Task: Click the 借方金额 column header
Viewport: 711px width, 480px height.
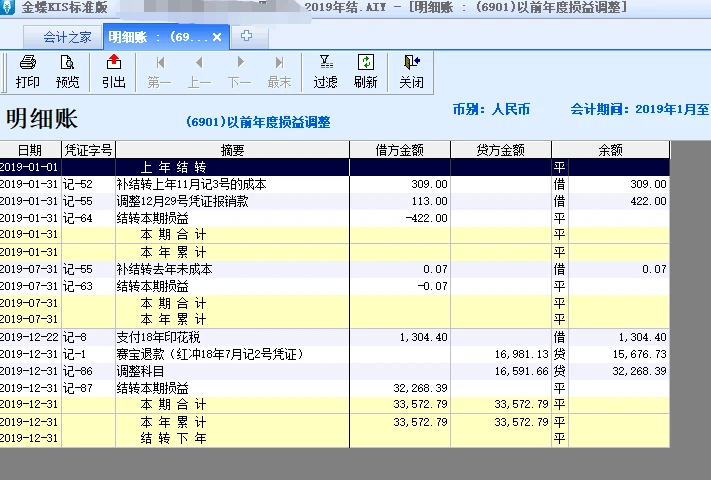Action: coord(400,150)
